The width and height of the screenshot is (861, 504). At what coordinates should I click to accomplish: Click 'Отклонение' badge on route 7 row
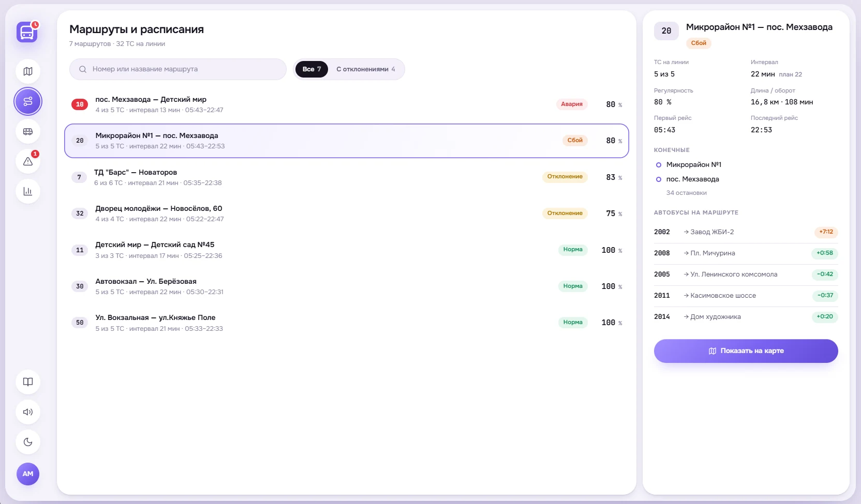(x=565, y=177)
